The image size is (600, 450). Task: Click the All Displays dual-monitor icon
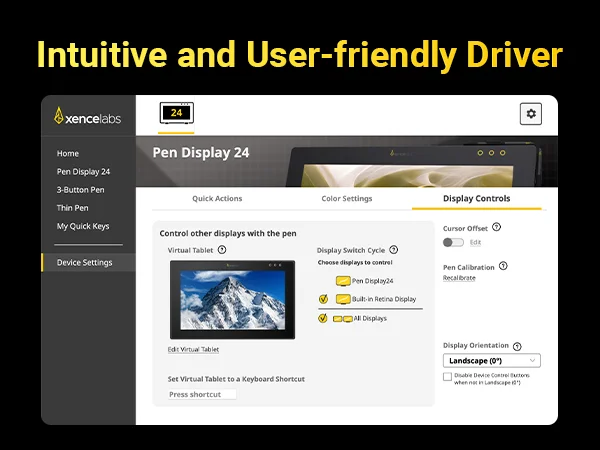[342, 319]
